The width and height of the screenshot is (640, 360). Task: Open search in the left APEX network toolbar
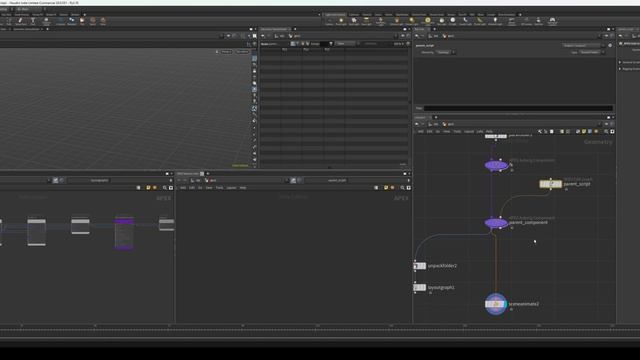[x=164, y=188]
